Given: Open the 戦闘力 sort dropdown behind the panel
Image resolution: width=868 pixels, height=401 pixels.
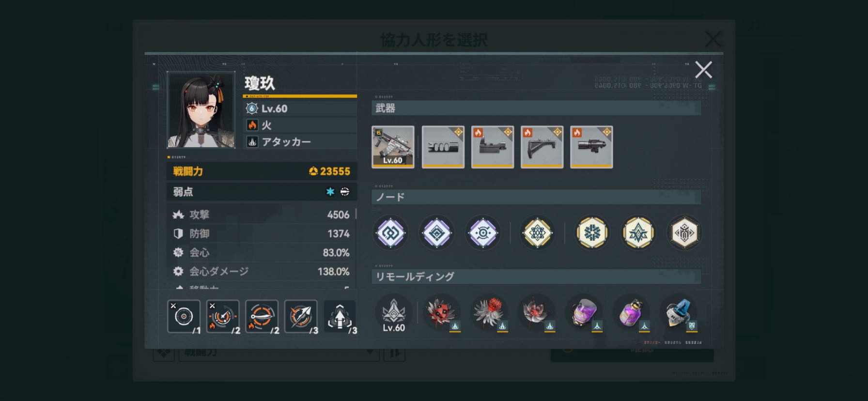Looking at the screenshot, I should pyautogui.click(x=279, y=353).
